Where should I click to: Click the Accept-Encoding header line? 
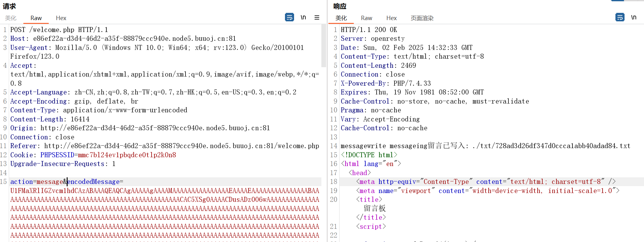[x=74, y=101]
